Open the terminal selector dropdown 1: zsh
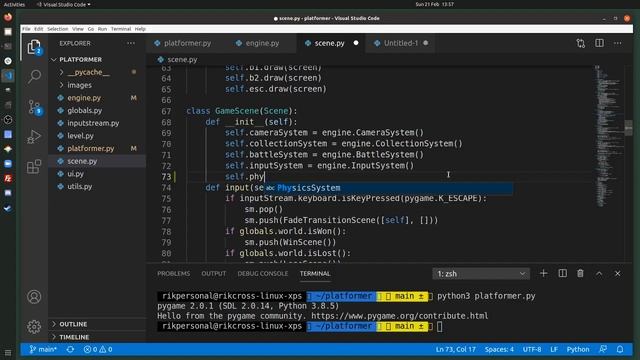This screenshot has height=360, width=640. point(481,273)
